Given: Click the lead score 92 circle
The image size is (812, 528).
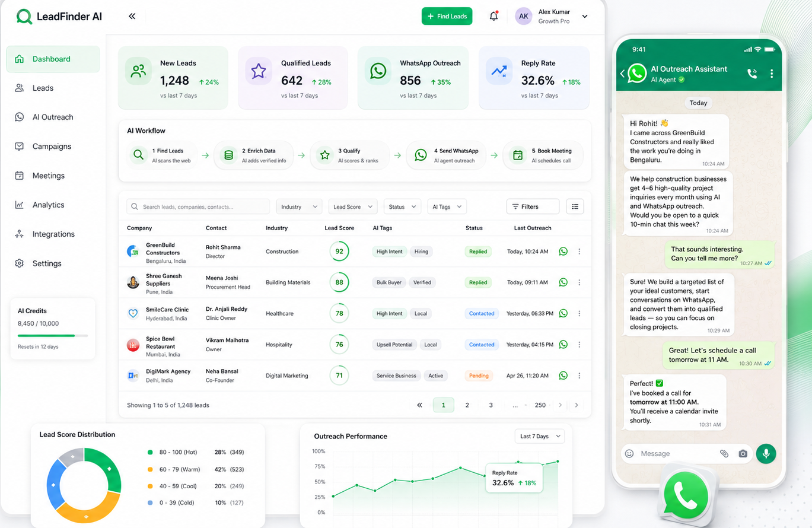Looking at the screenshot, I should pyautogui.click(x=339, y=252).
